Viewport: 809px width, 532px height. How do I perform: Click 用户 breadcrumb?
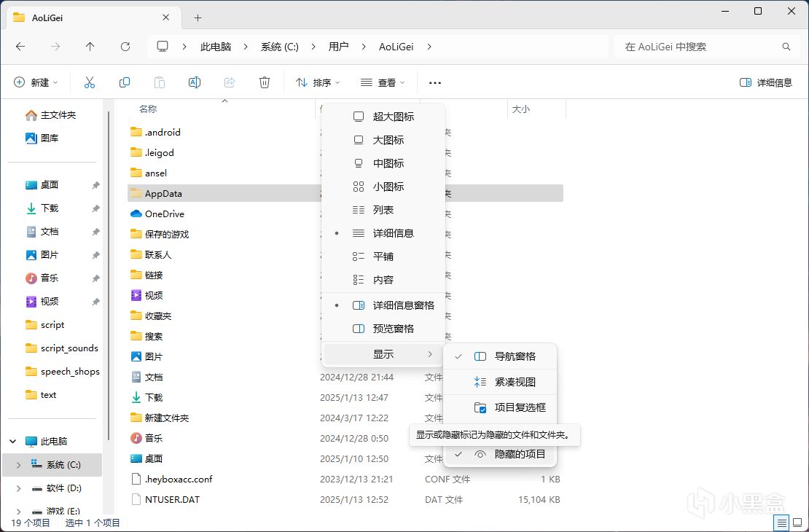pyautogui.click(x=338, y=47)
